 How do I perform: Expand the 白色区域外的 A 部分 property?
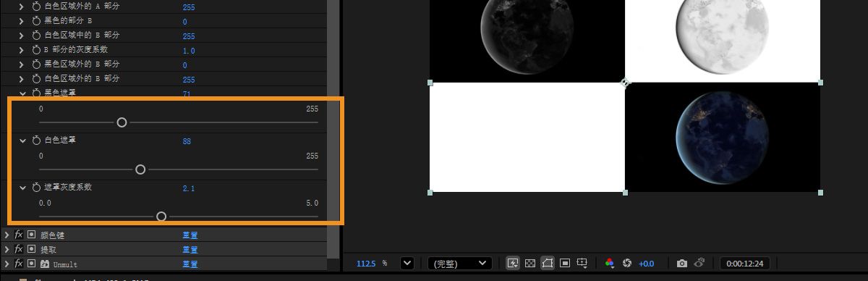22,7
